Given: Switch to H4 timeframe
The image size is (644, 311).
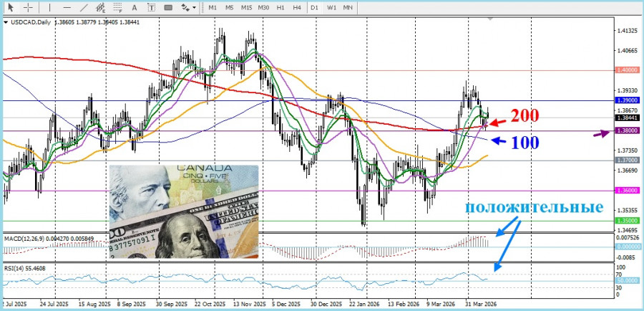Looking at the screenshot, I should (x=298, y=8).
